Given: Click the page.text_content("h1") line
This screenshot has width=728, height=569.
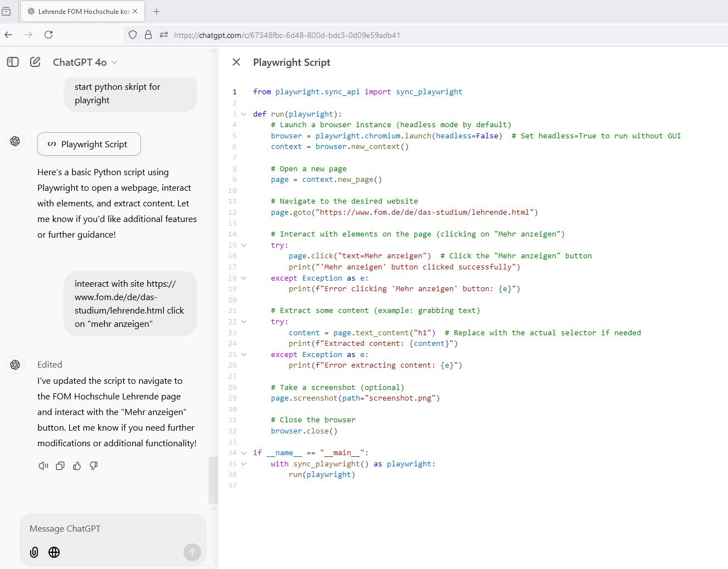Looking at the screenshot, I should [x=464, y=332].
